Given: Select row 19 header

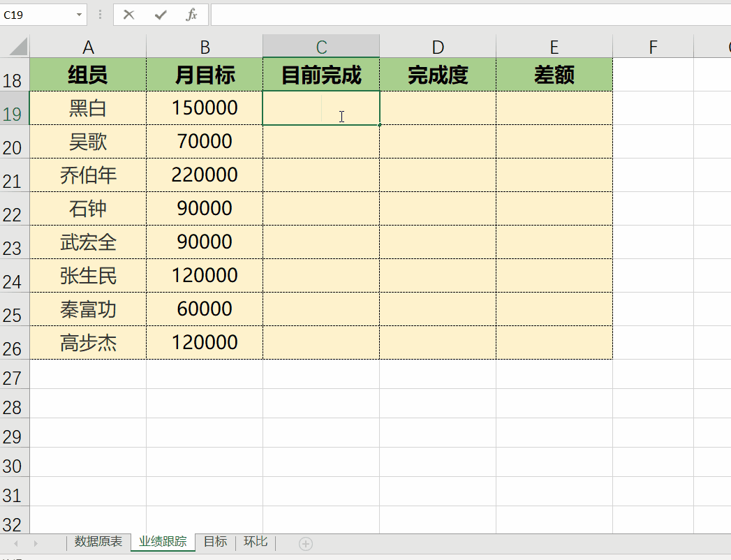Looking at the screenshot, I should [15, 108].
